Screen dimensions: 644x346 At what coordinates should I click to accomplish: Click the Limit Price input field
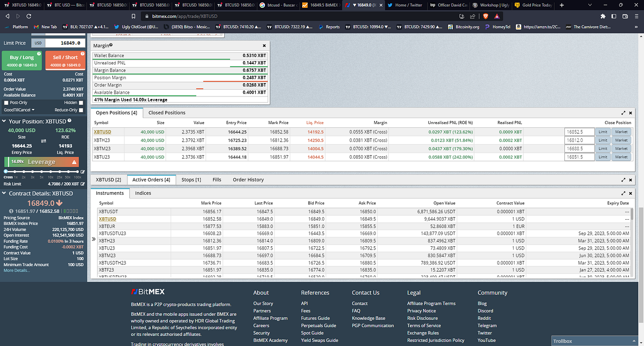coord(65,43)
